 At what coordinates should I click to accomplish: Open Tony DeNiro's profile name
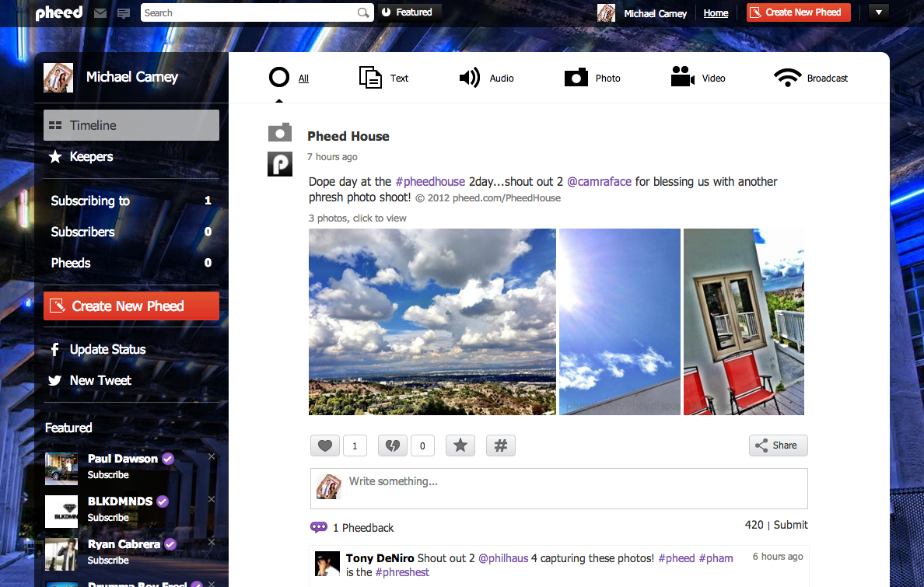click(380, 558)
